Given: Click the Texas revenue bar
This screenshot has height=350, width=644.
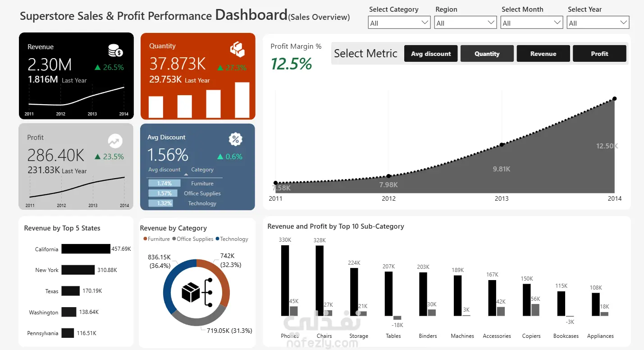Looking at the screenshot, I should point(71,291).
